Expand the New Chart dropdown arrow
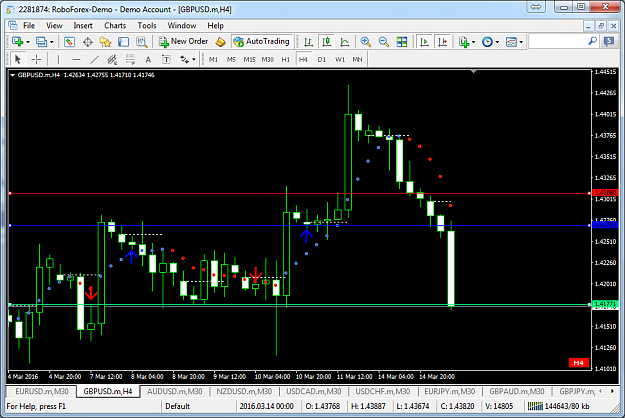 tap(28, 42)
